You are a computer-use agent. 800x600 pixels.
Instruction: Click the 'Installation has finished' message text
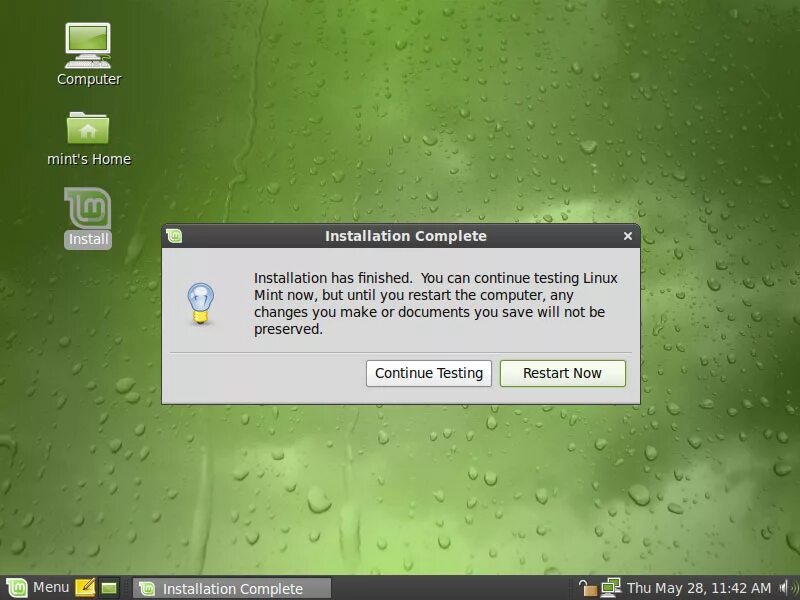(436, 304)
